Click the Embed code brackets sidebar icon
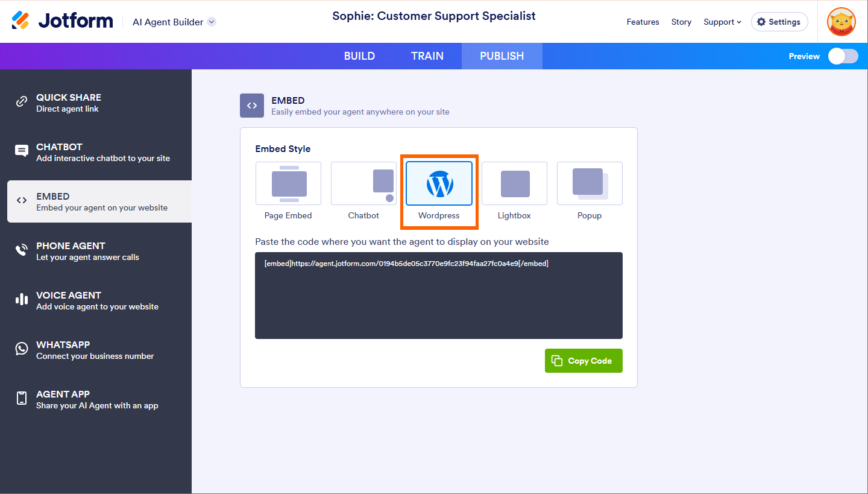Image resolution: width=868 pixels, height=494 pixels. click(x=22, y=200)
